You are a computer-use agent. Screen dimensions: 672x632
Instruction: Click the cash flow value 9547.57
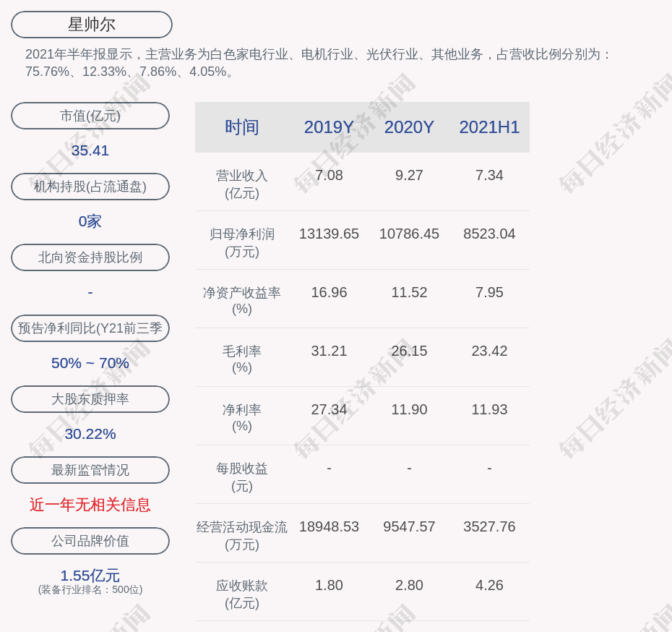(409, 526)
